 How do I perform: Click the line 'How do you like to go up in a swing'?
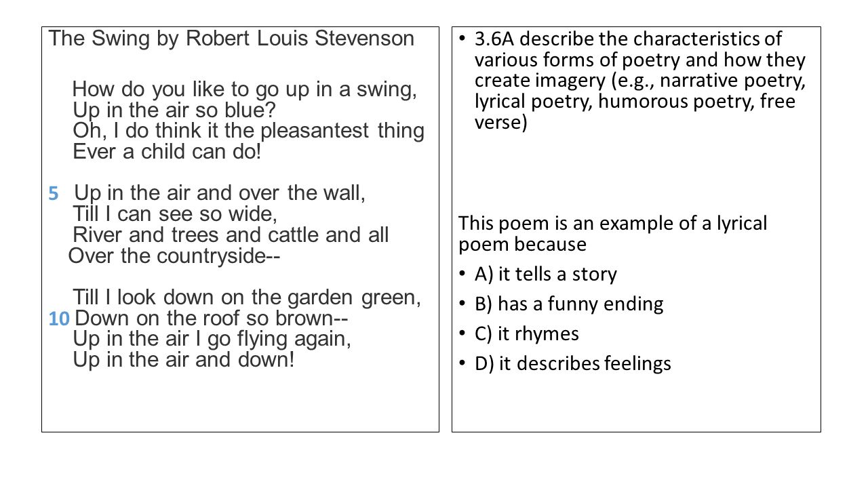pyautogui.click(x=245, y=89)
